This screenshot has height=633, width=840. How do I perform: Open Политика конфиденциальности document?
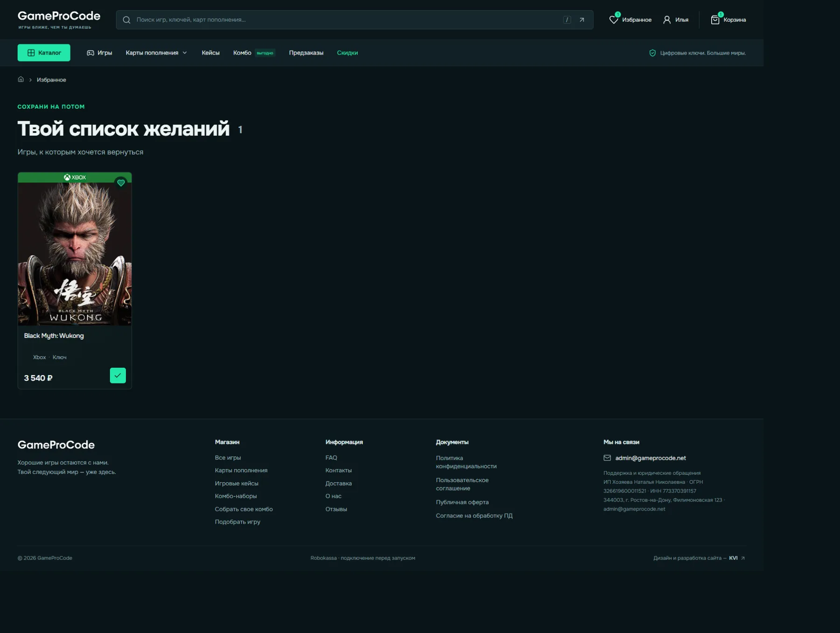(466, 462)
